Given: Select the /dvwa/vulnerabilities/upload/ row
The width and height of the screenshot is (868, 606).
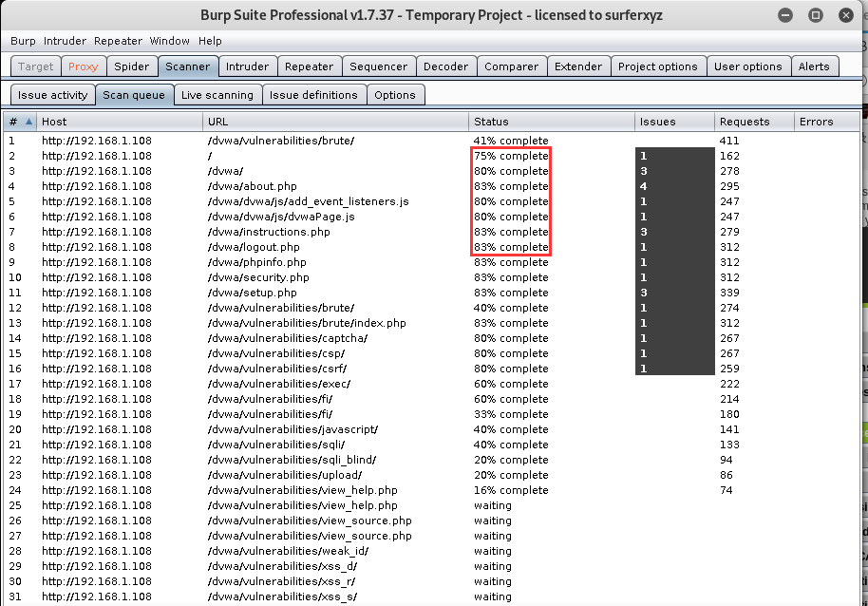Looking at the screenshot, I should pyautogui.click(x=432, y=475).
